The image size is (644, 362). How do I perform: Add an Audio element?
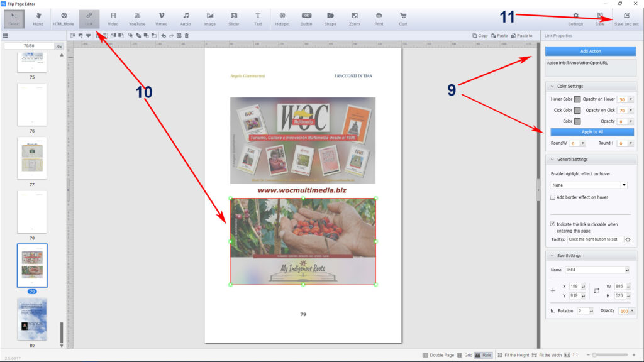(186, 19)
